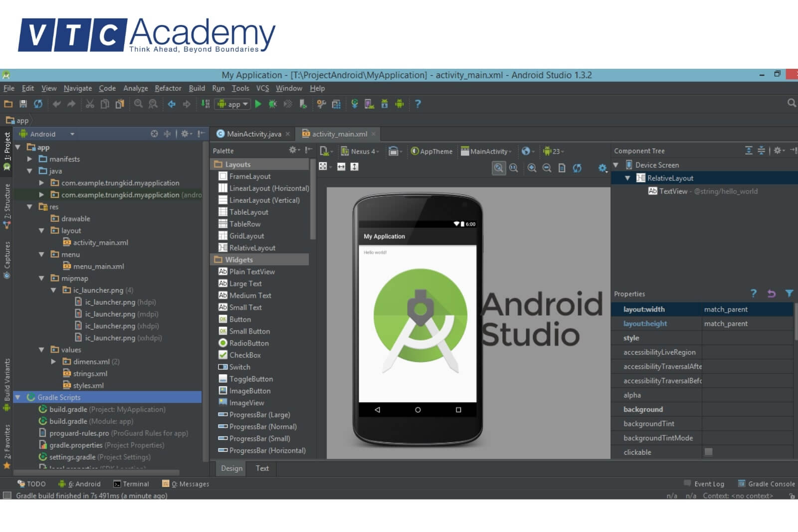798x532 pixels.
Task: Refresh the layout preview
Action: click(577, 168)
